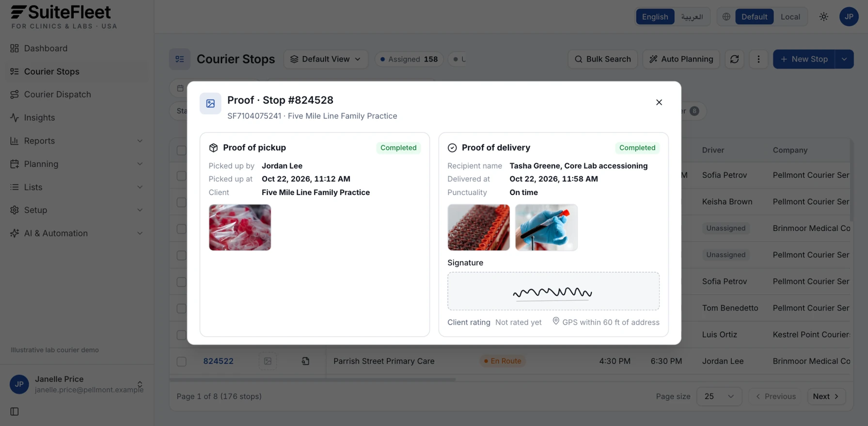The width and height of the screenshot is (868, 426).
Task: Open Insights from the sidebar
Action: tap(39, 118)
